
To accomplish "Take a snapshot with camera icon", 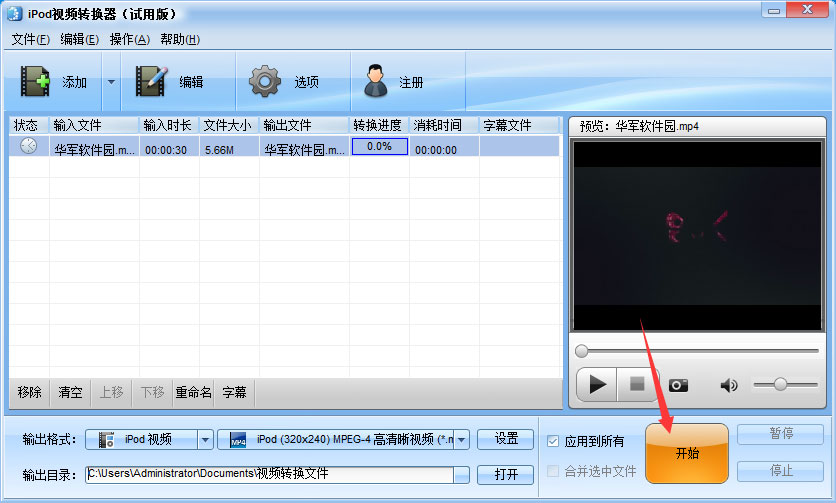I will [x=679, y=385].
